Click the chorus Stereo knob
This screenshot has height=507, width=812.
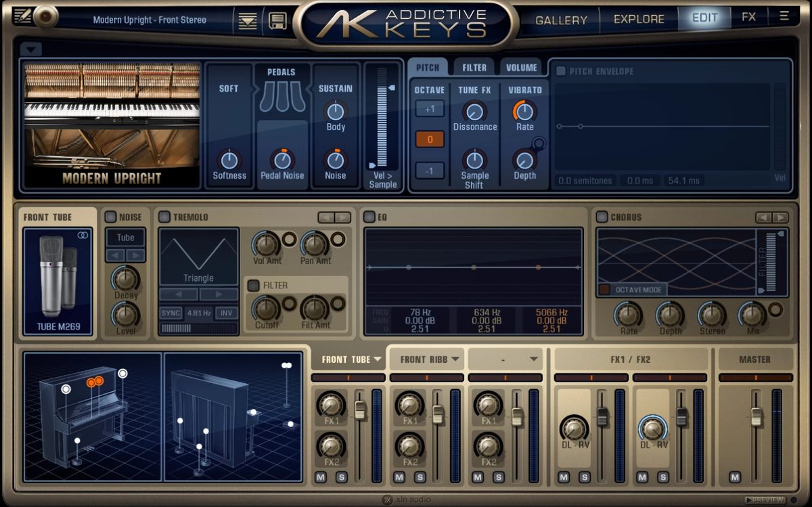click(711, 315)
